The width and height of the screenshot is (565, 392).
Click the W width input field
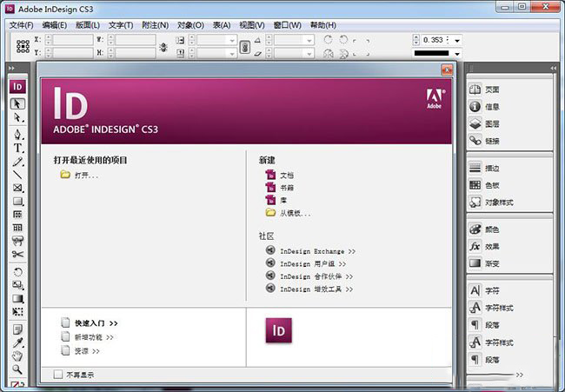pos(136,40)
